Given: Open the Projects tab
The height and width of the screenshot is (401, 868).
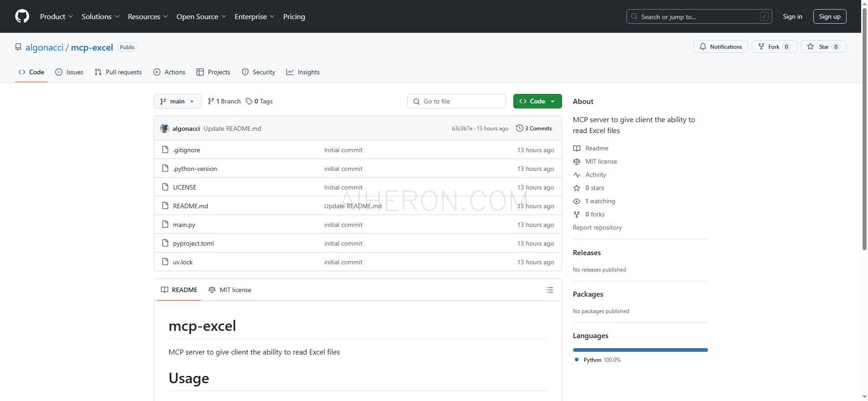Looking at the screenshot, I should click(x=213, y=72).
